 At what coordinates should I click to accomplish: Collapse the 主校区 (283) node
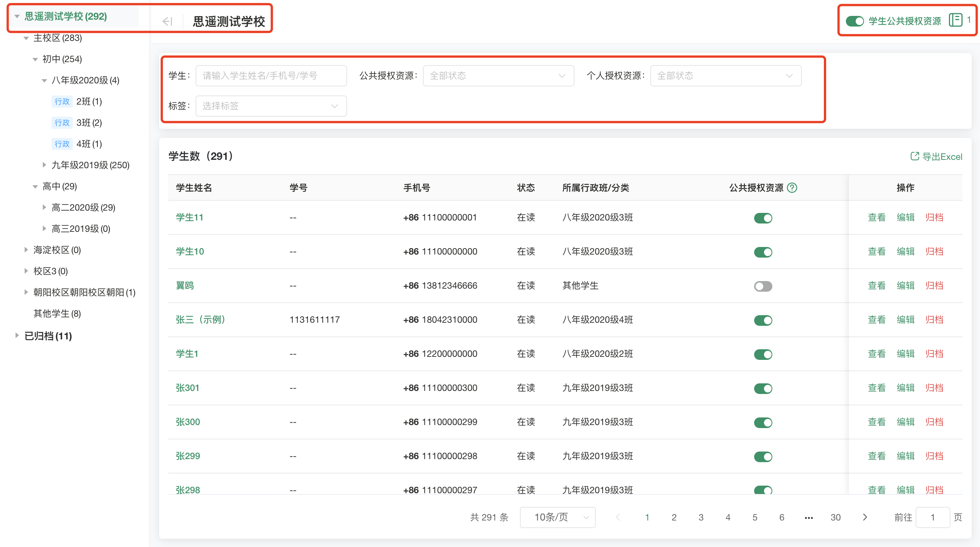[26, 38]
